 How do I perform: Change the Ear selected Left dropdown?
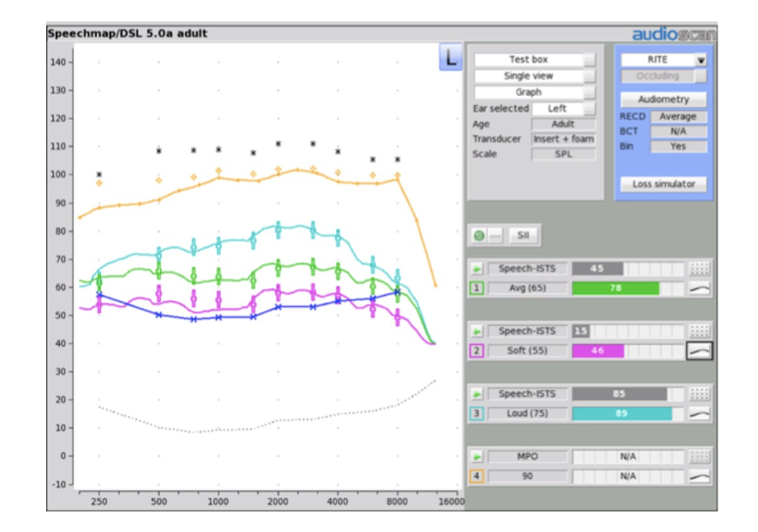[x=564, y=109]
